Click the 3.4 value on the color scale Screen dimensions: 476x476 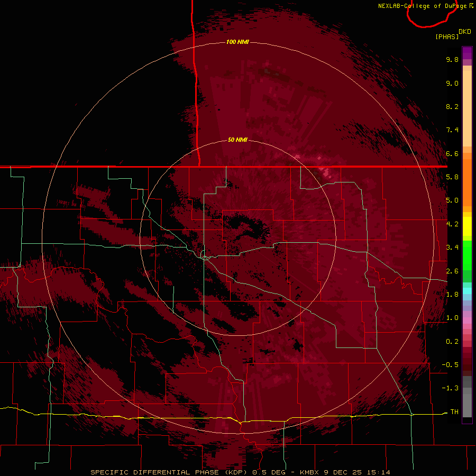pos(452,248)
